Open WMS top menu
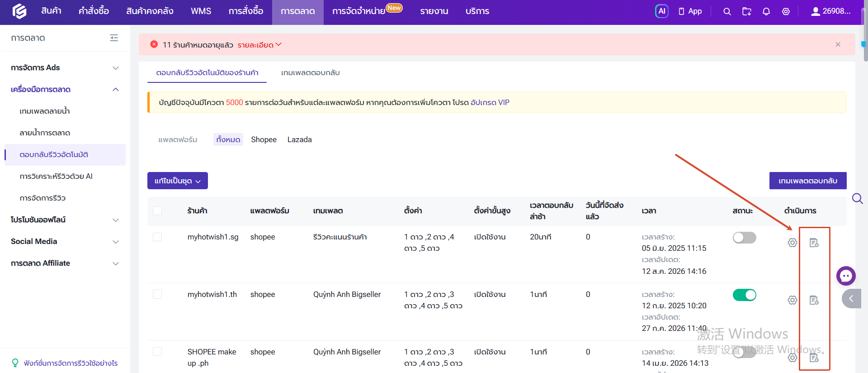Screen dimensions: 868x373 tap(201, 11)
